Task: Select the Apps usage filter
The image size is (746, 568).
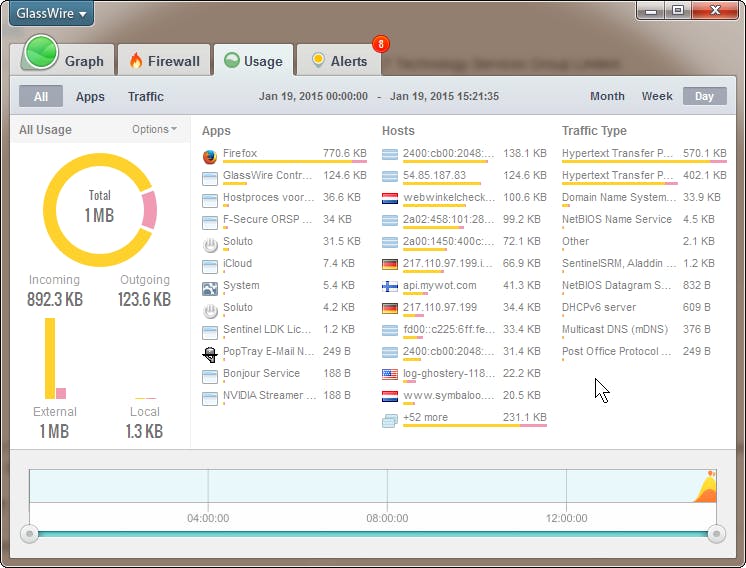Action: coord(90,97)
